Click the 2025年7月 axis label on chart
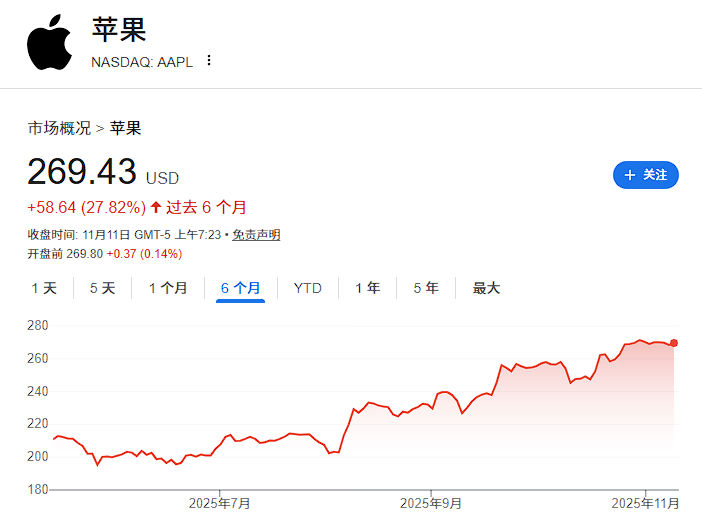The width and height of the screenshot is (702, 523). coord(220,502)
